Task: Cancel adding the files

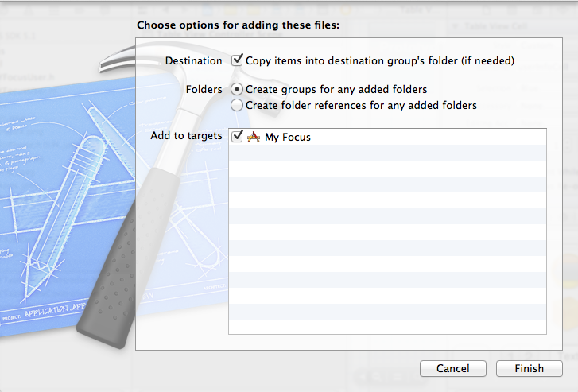Action: pos(452,368)
